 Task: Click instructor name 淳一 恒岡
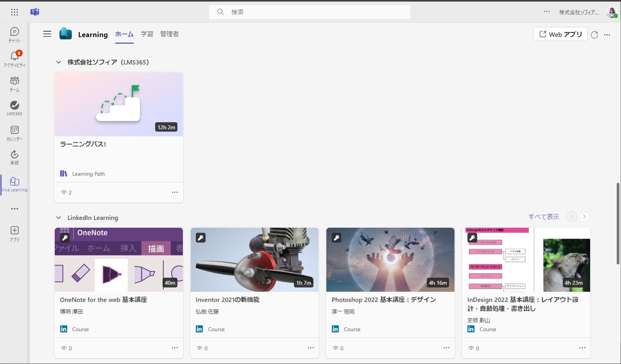click(343, 312)
